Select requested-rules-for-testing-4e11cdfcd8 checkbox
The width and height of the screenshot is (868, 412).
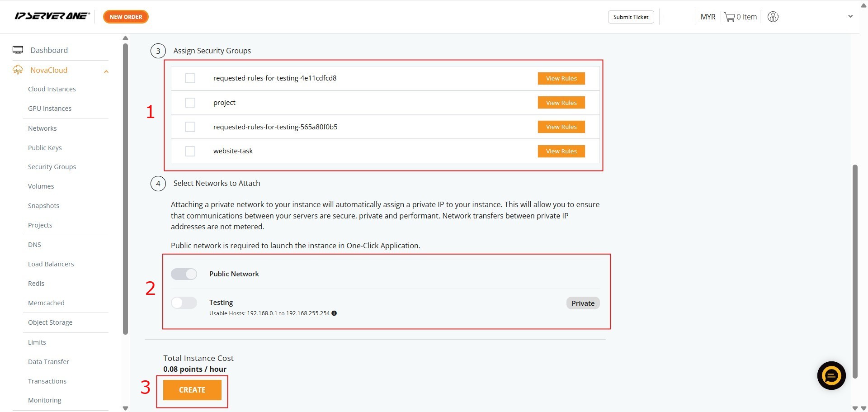point(190,78)
